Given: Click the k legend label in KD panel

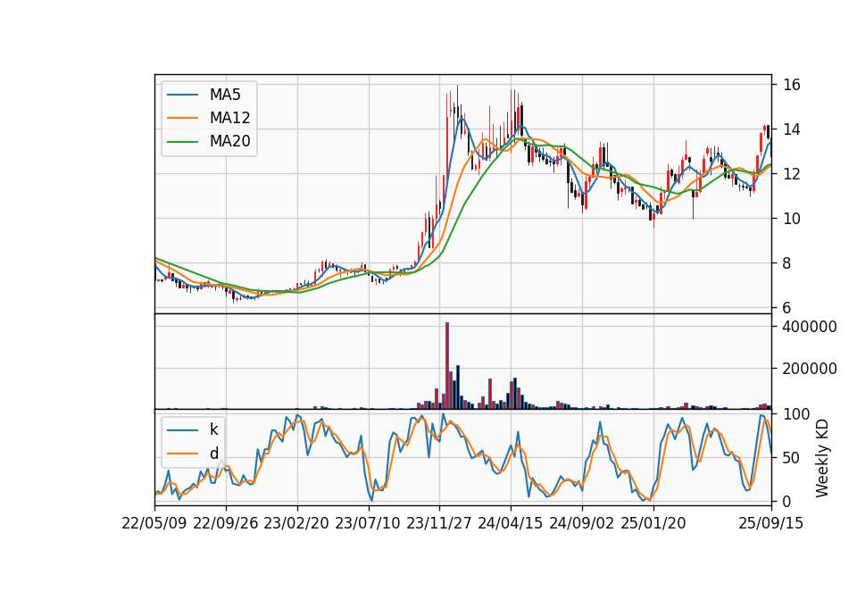Looking at the screenshot, I should [213, 429].
